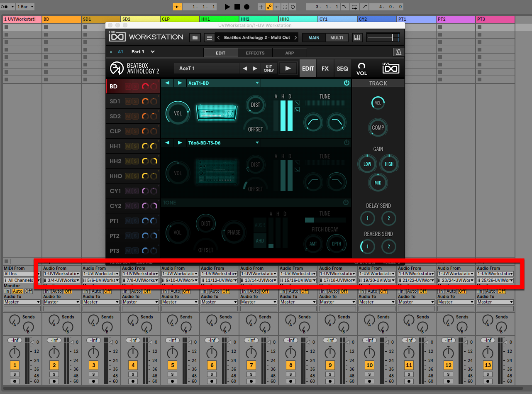532x394 pixels.
Task: Open the 25/26-UVIWor audio channel dropdown
Action: tap(495, 281)
